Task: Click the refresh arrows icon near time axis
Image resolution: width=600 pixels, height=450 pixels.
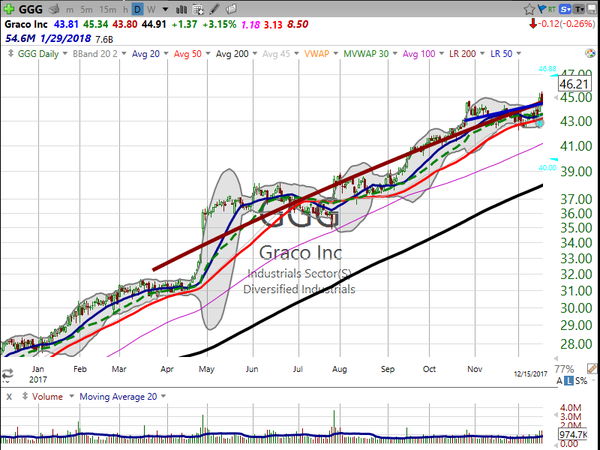Action: click(x=7, y=374)
